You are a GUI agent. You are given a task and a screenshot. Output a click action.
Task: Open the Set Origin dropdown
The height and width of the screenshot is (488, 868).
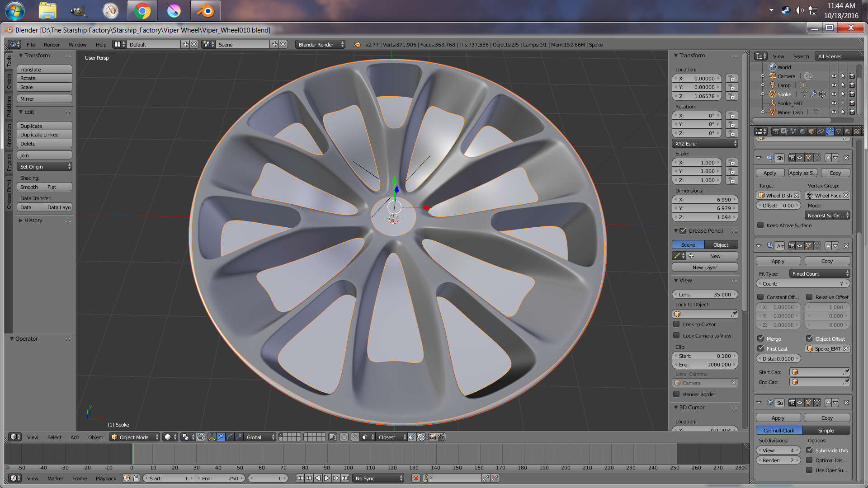click(x=45, y=167)
